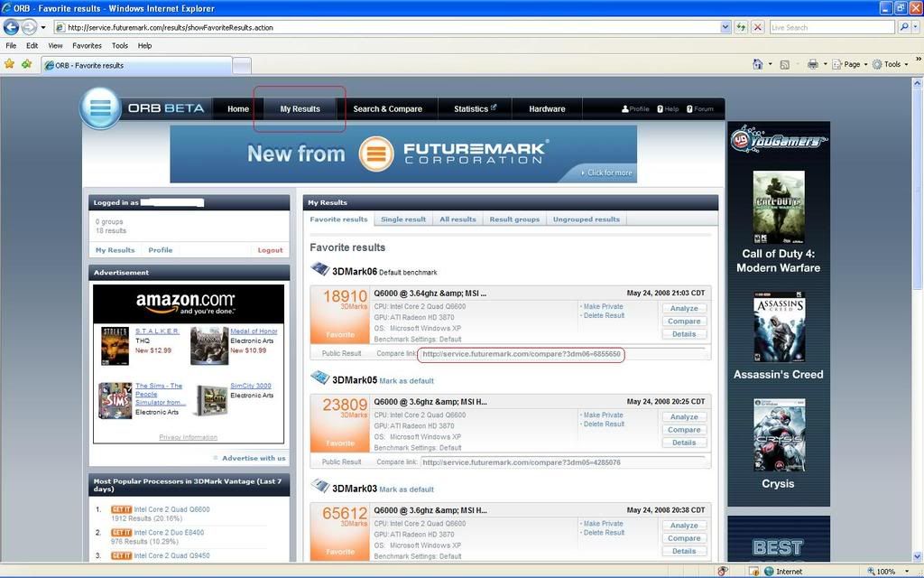This screenshot has height=578, width=924.
Task: Click the Refresh page icon
Action: 741,27
